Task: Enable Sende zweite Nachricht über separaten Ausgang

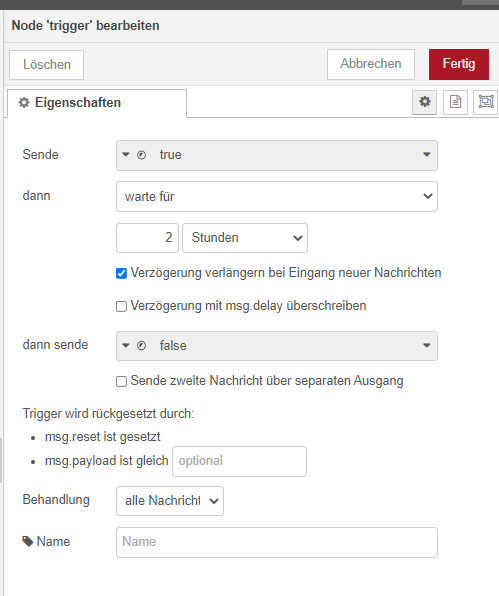Action: [x=121, y=381]
